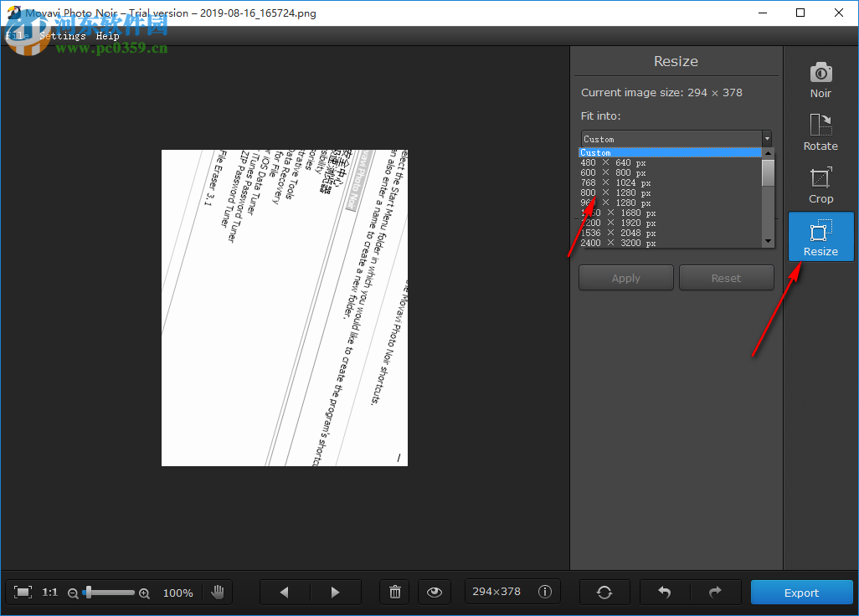Open the Help menu
This screenshot has width=859, height=616.
(x=107, y=35)
